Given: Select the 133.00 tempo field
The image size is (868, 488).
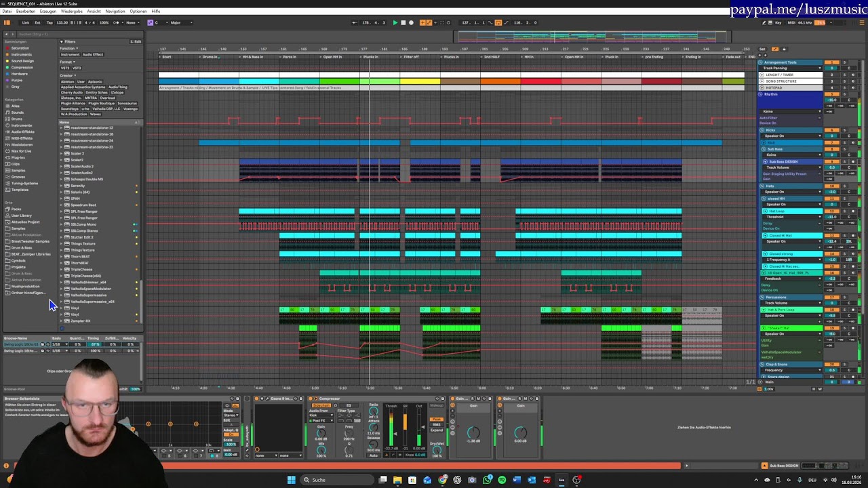Looking at the screenshot, I should pos(62,22).
